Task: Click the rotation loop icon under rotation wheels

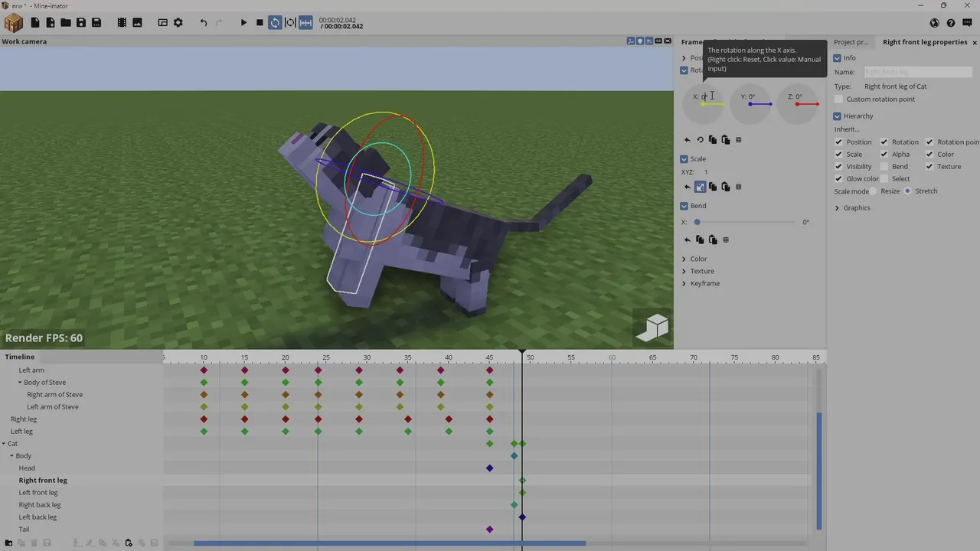Action: [x=700, y=140]
